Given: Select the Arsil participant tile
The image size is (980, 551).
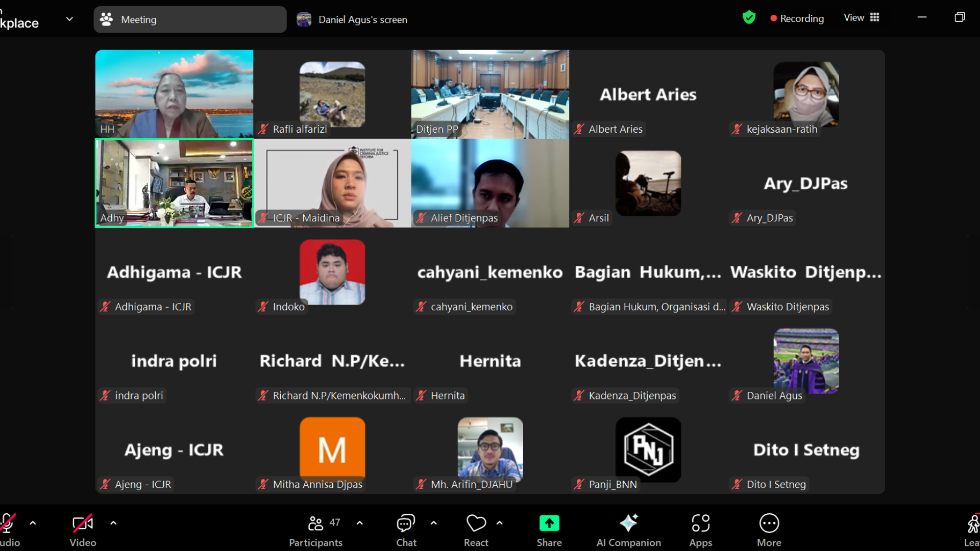Looking at the screenshot, I should 648,183.
